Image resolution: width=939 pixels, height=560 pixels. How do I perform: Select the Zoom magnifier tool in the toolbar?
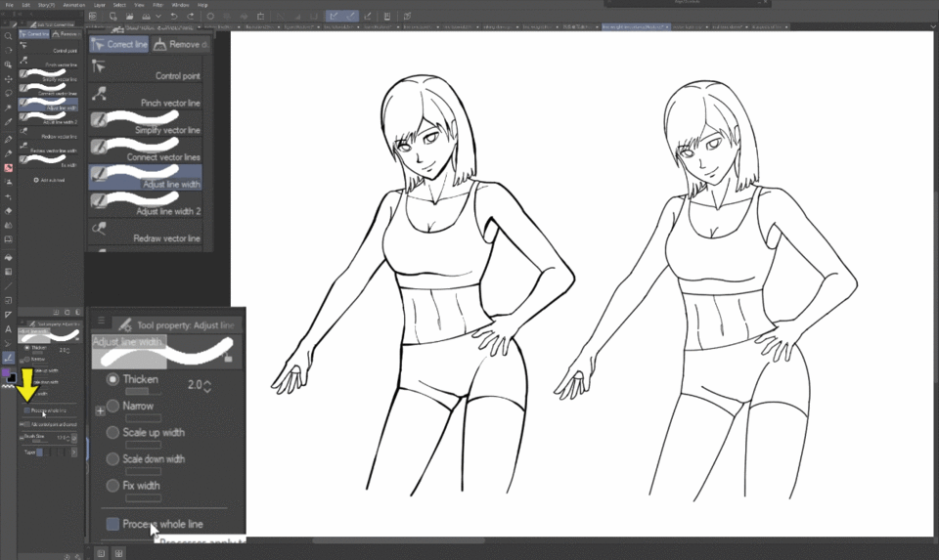coord(9,36)
